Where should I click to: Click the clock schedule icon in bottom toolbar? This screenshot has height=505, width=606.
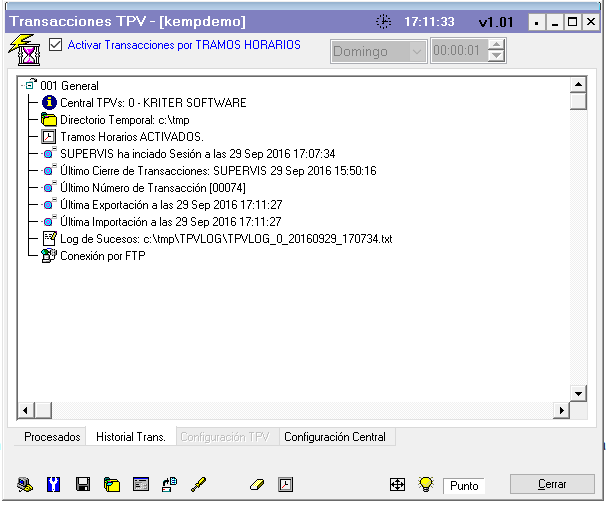[286, 484]
